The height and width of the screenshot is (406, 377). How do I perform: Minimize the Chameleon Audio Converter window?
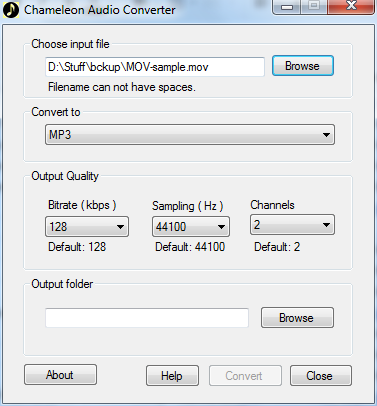pyautogui.click(x=286, y=7)
